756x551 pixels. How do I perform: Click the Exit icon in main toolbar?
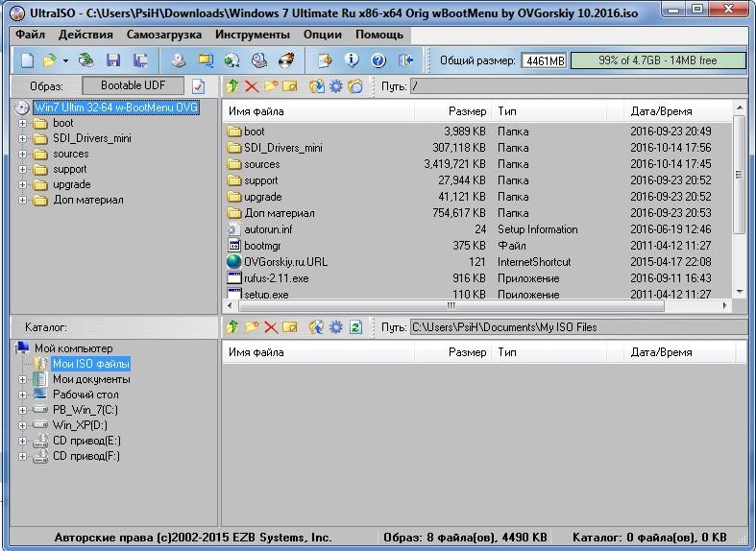(405, 60)
